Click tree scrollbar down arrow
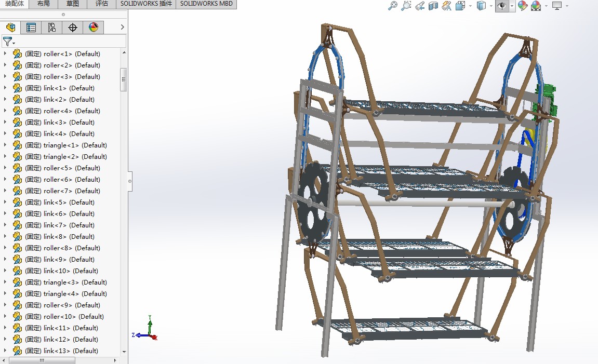The image size is (598, 364). 124,352
